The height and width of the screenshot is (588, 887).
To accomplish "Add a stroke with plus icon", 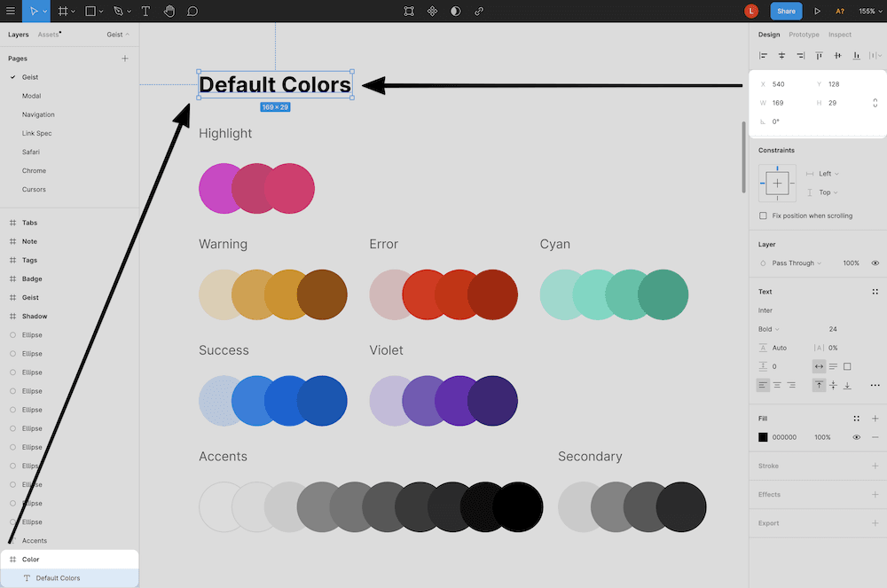I will [875, 466].
